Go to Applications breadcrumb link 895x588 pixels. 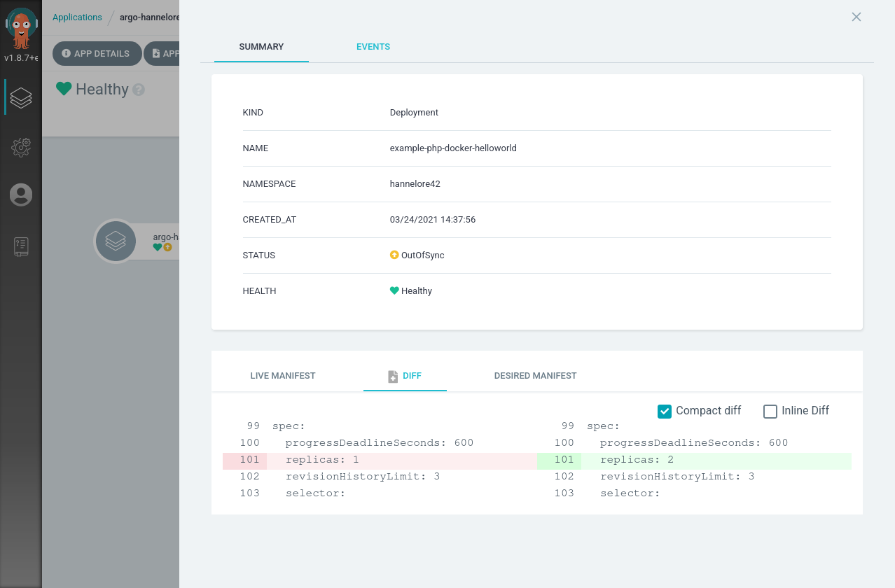coord(77,17)
